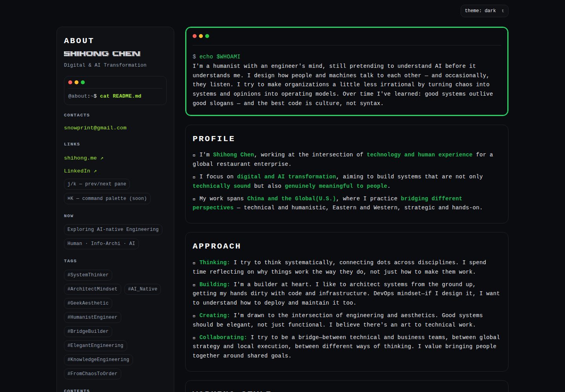The width and height of the screenshot is (565, 392).
Task: Click the red dot in the WHOAMI pane
Action: pyautogui.click(x=195, y=36)
